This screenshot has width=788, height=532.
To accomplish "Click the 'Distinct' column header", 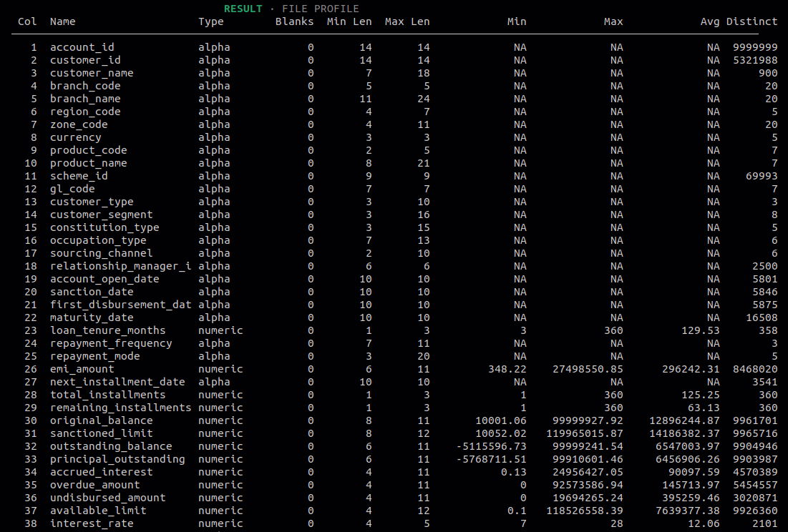I will tap(751, 21).
